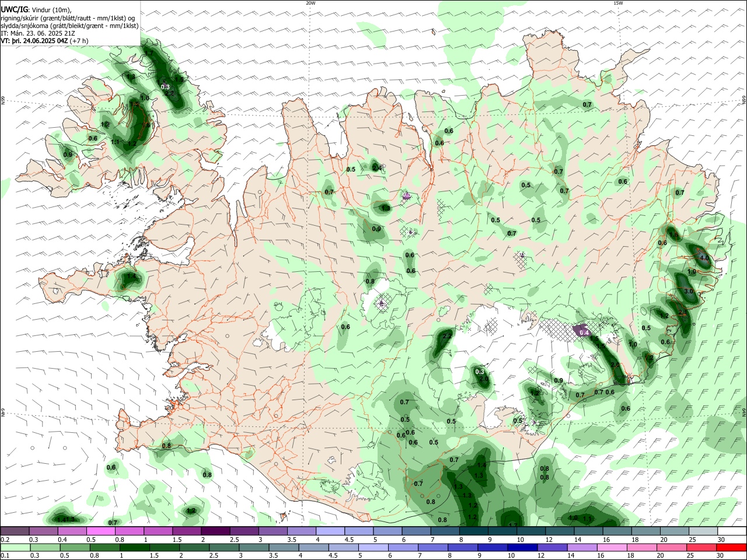Viewport: 747px width, 560px height.
Task: Click the 0.4 value on the purple snow patch
Action: click(584, 332)
